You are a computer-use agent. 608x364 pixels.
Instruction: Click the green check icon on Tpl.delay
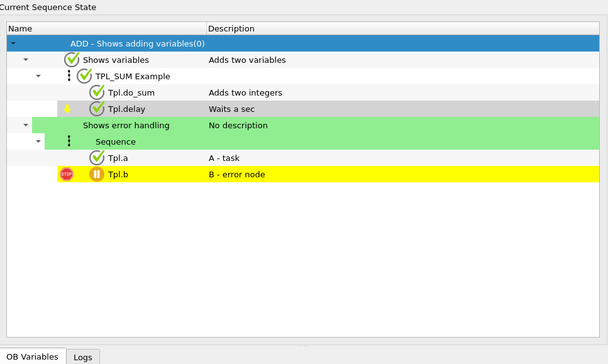pyautogui.click(x=97, y=109)
